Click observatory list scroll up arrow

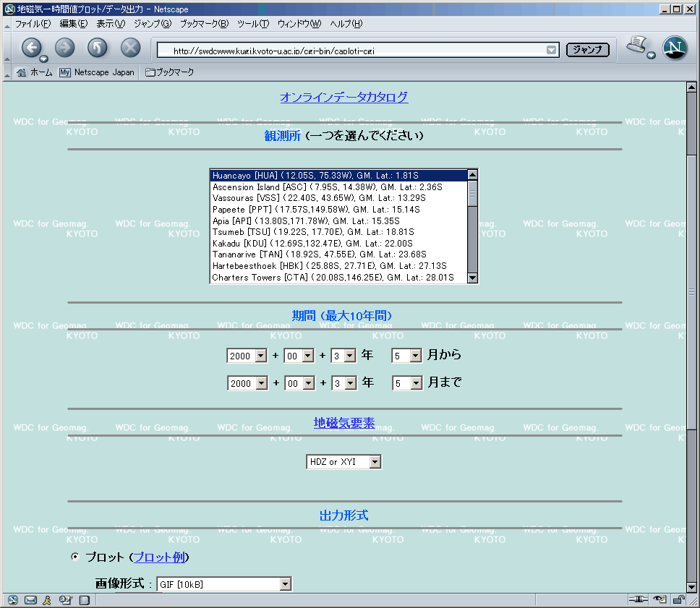pos(472,174)
